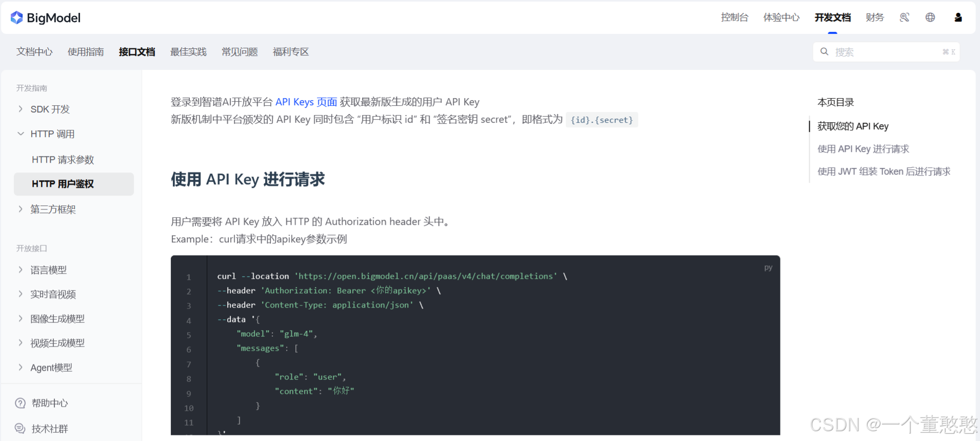Click the BigModel logo
The height and width of the screenshot is (441, 980).
pos(46,18)
